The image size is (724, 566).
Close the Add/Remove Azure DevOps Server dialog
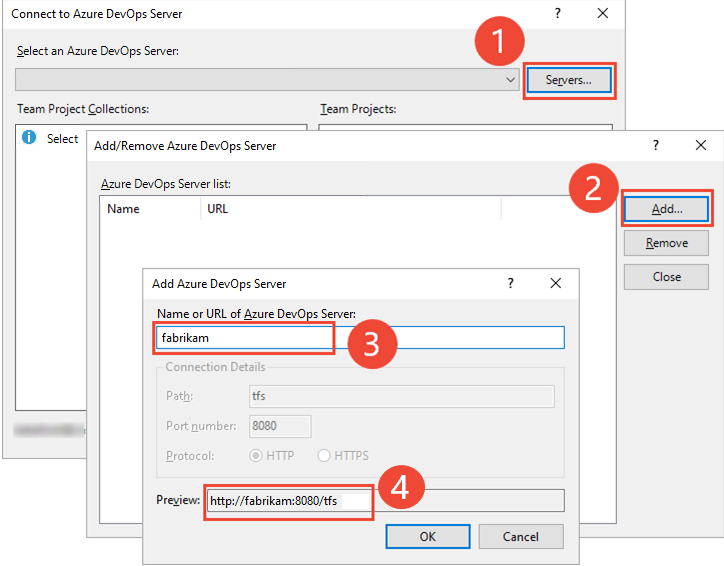pyautogui.click(x=701, y=145)
